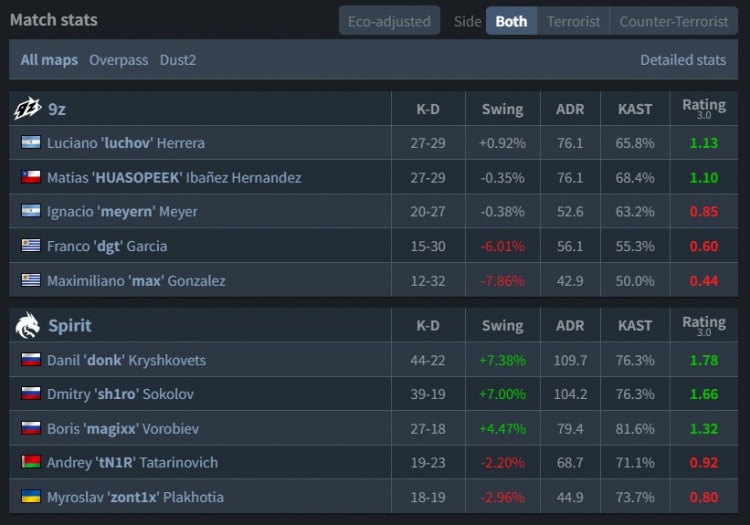Click the 9z team name link
The height and width of the screenshot is (525, 750).
pyautogui.click(x=57, y=109)
